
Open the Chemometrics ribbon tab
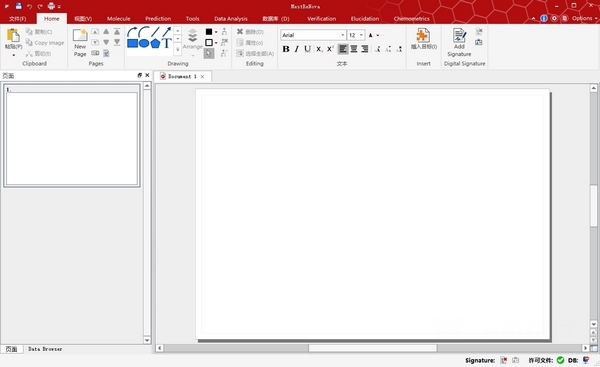click(411, 18)
